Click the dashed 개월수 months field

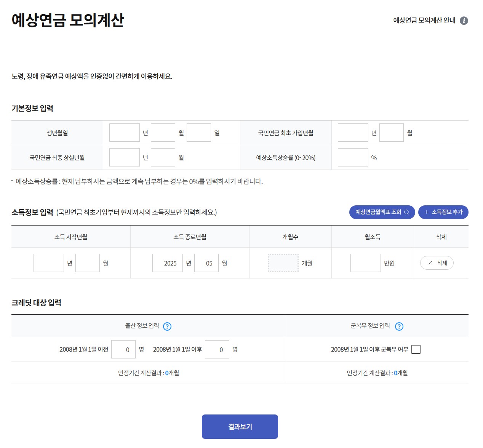[283, 263]
